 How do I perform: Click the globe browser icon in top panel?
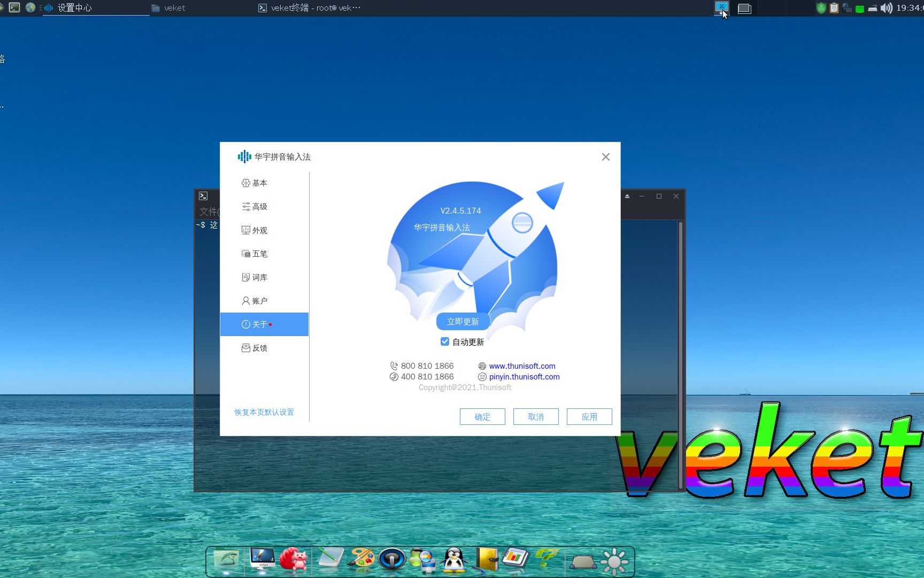coord(30,7)
